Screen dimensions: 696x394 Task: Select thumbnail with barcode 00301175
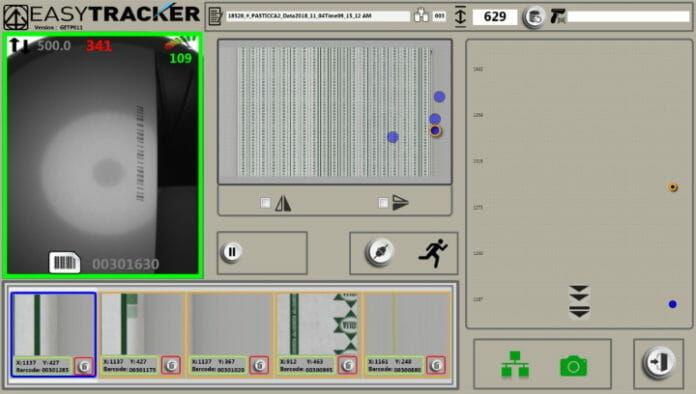click(142, 335)
